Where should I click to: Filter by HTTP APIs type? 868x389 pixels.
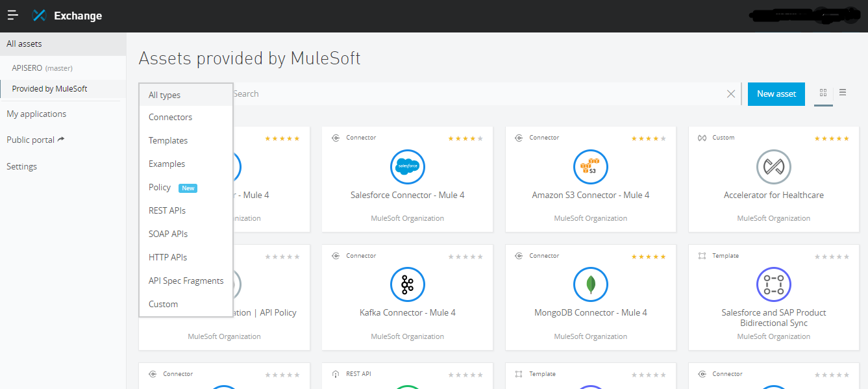(186, 257)
